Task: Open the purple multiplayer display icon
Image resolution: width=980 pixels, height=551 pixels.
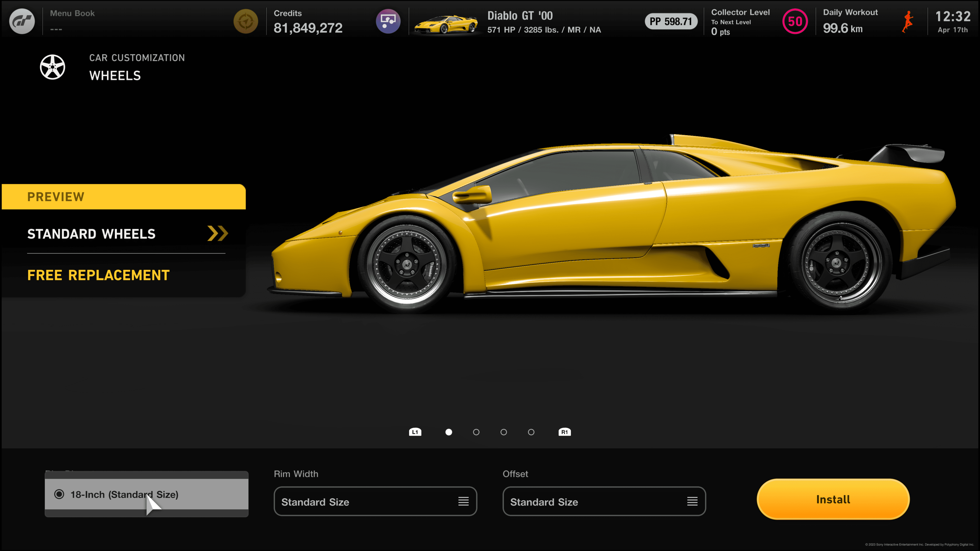Action: pos(388,21)
